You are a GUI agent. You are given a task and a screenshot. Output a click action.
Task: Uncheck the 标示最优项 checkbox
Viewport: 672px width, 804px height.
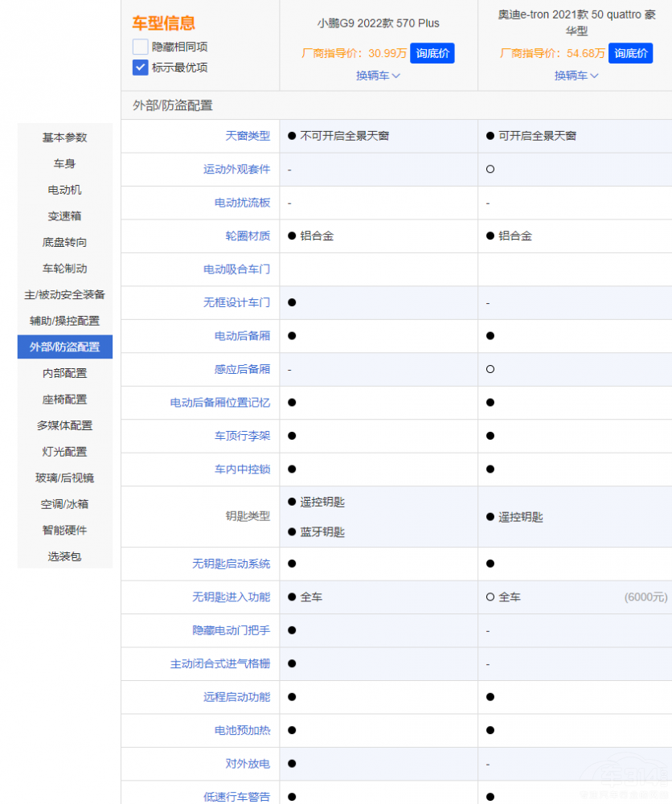[x=141, y=68]
